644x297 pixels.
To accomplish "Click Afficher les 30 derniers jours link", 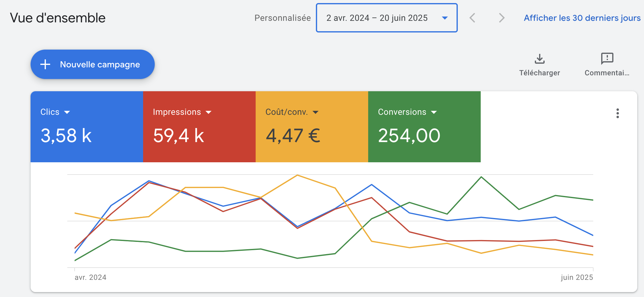I will click(x=582, y=18).
